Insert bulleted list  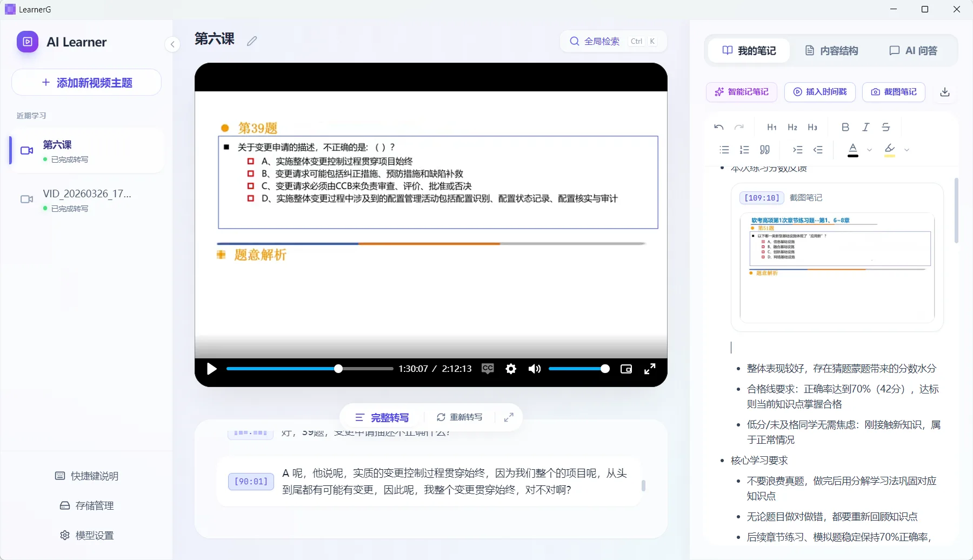(724, 150)
